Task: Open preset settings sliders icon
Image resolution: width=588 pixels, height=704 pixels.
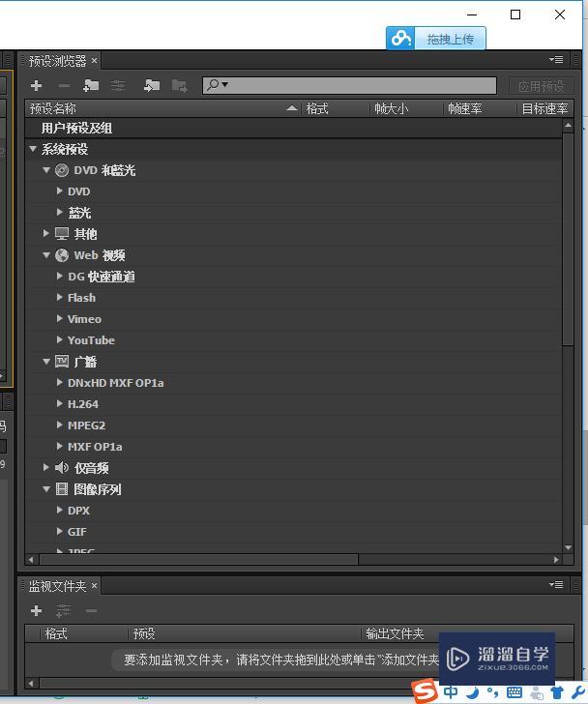Action: point(118,85)
